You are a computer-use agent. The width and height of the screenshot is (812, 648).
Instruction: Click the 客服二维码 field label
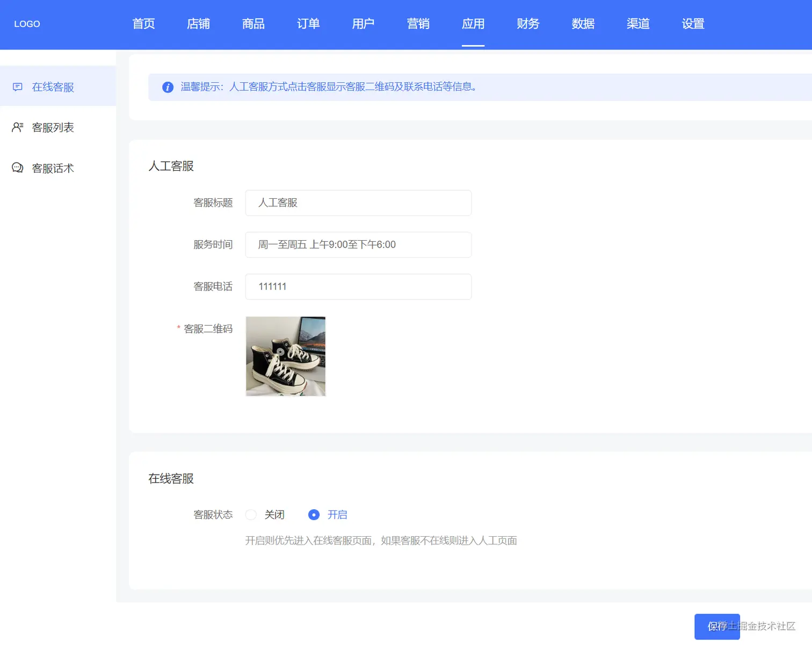208,329
